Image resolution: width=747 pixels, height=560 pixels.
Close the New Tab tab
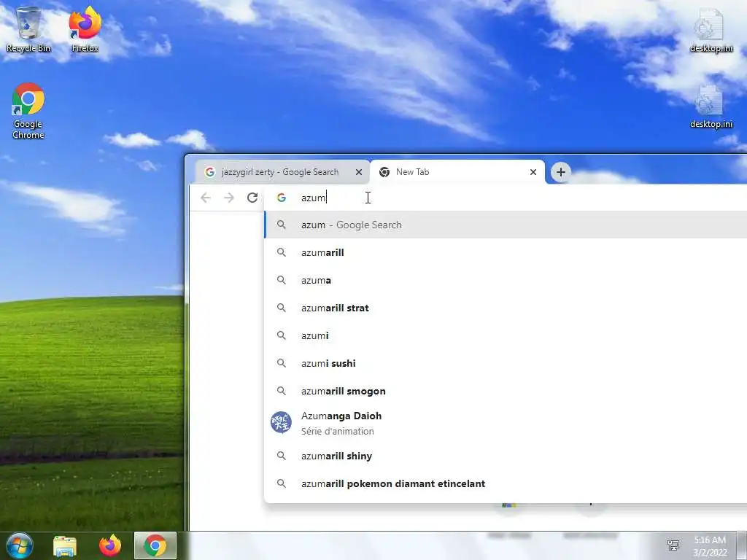pyautogui.click(x=533, y=172)
